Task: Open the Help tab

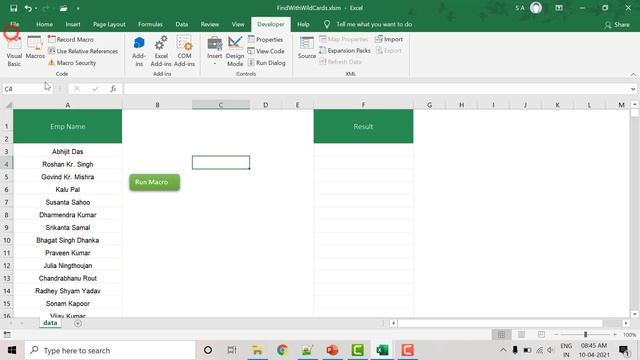Action: click(303, 24)
